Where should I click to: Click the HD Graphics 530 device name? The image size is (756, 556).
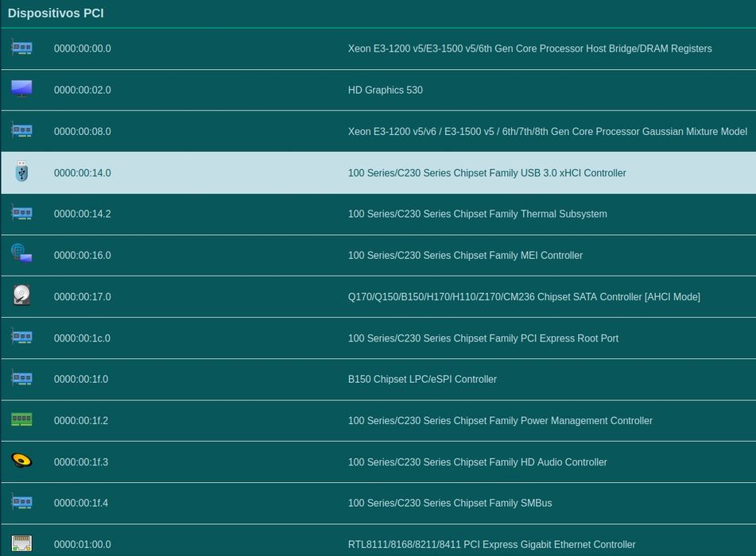pos(386,90)
